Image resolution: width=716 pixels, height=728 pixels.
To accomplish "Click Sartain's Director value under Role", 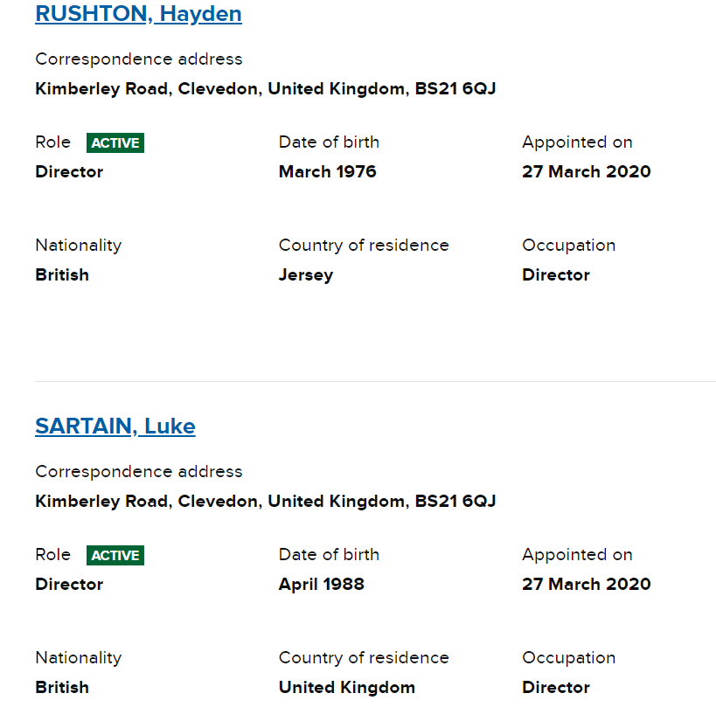I will 69,585.
